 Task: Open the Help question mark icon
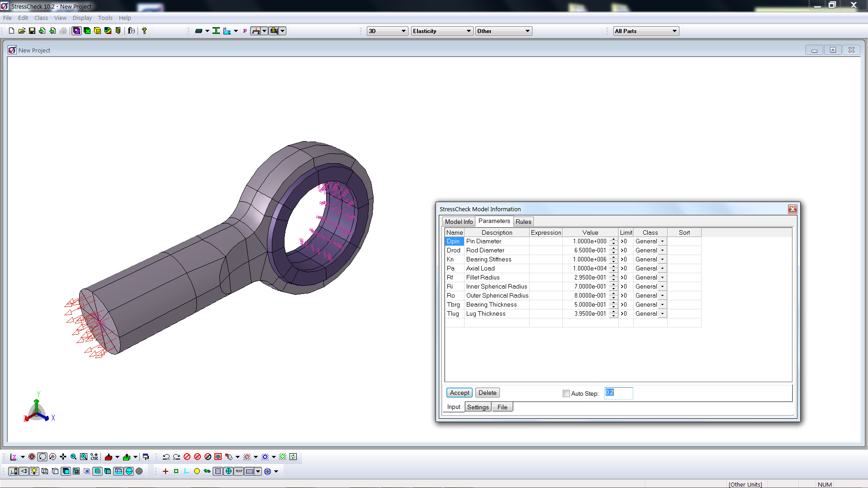tap(144, 30)
